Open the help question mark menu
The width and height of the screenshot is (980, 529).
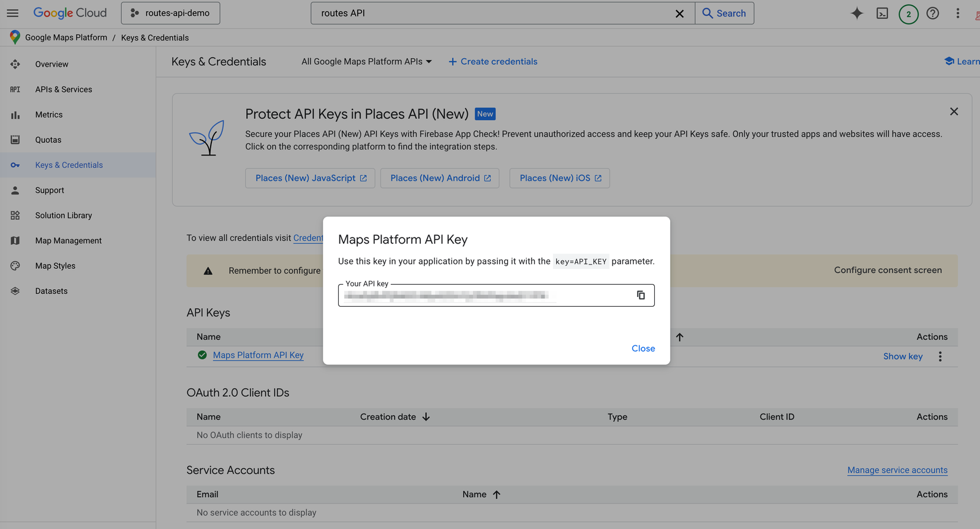coord(933,13)
